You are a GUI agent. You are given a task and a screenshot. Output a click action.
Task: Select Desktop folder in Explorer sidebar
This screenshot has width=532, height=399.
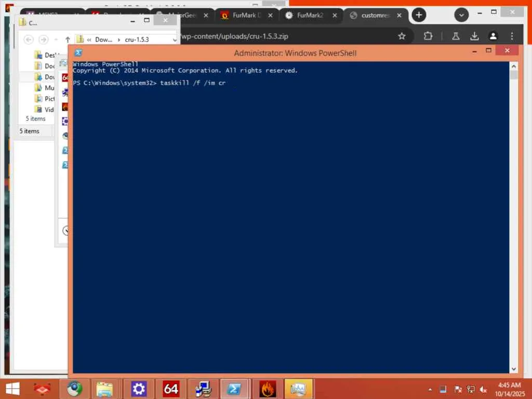coord(47,55)
